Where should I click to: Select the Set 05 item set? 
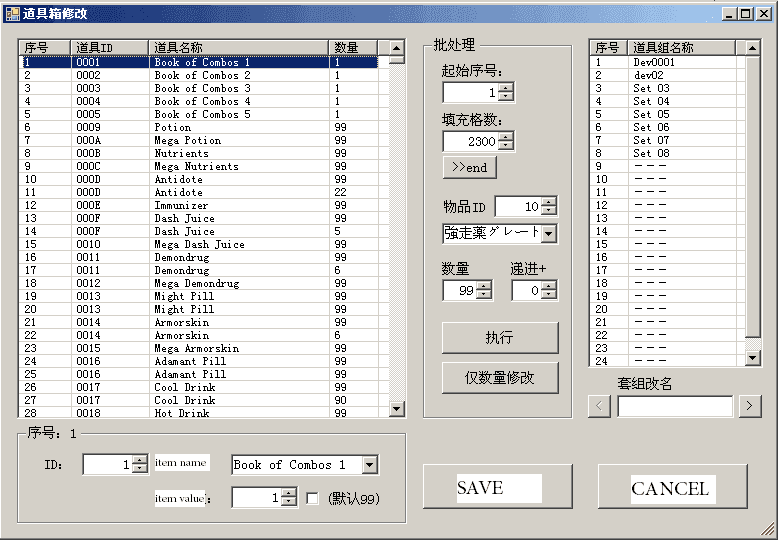(x=667, y=114)
